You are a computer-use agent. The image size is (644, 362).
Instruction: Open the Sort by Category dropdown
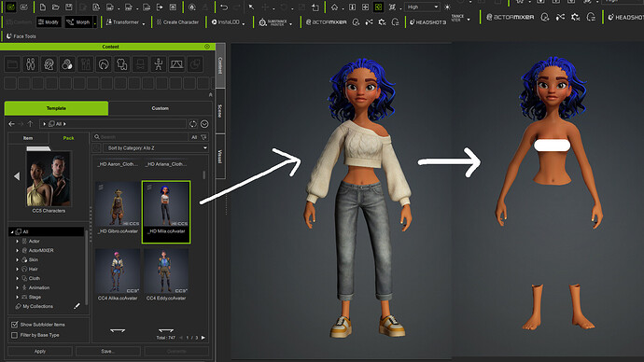pos(156,147)
